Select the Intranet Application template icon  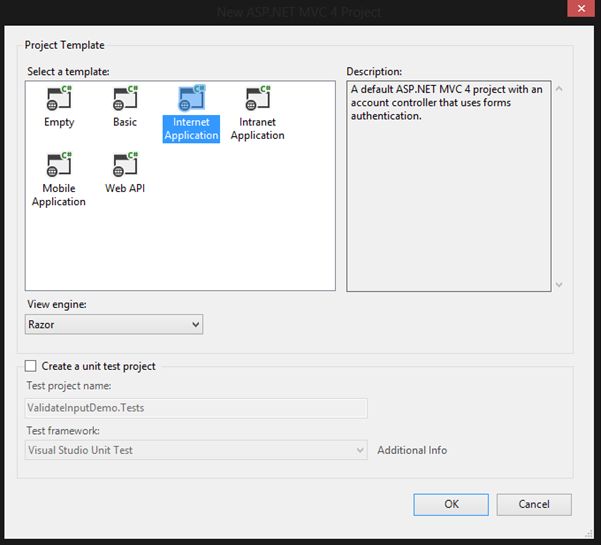point(258,98)
